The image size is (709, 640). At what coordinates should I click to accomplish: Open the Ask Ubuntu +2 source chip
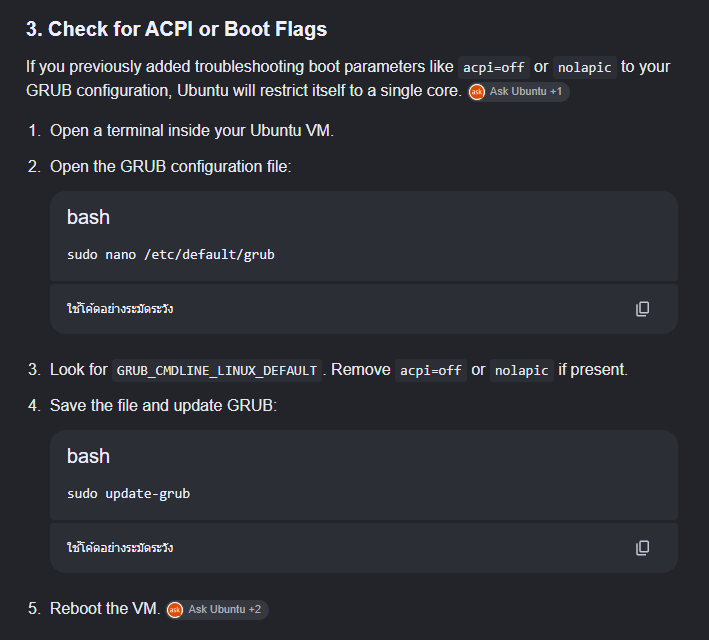tap(217, 610)
